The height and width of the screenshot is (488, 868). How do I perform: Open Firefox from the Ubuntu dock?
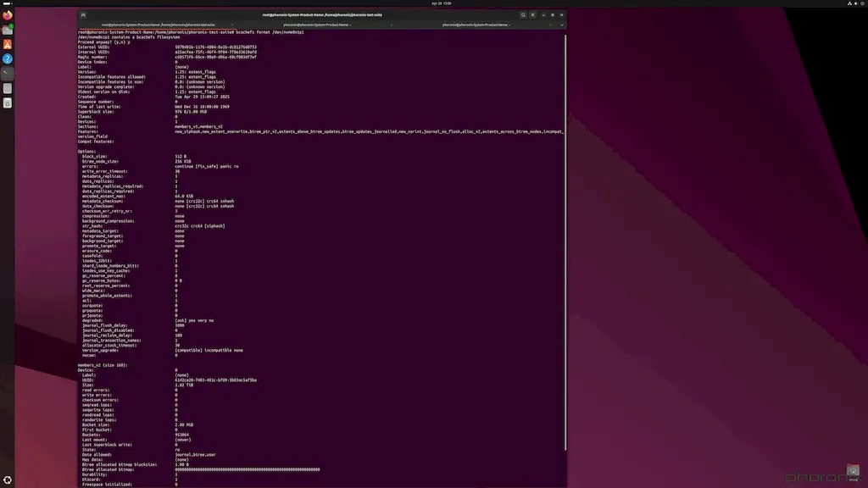pyautogui.click(x=7, y=15)
